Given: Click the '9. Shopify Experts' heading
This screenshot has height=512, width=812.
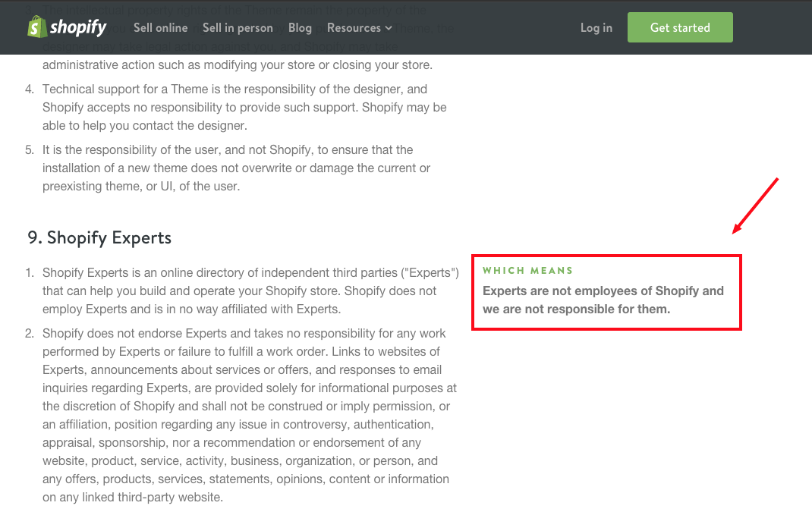Looking at the screenshot, I should 99,237.
